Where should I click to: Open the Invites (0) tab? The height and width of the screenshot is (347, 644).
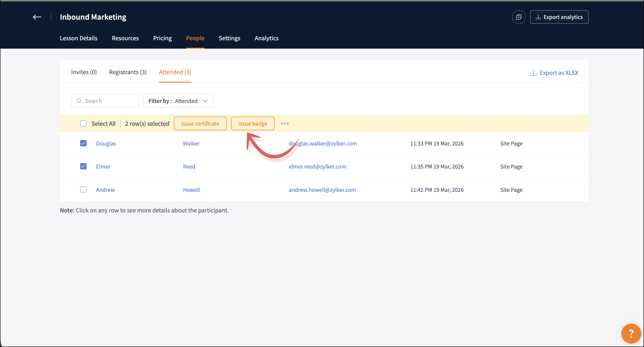[x=84, y=72]
